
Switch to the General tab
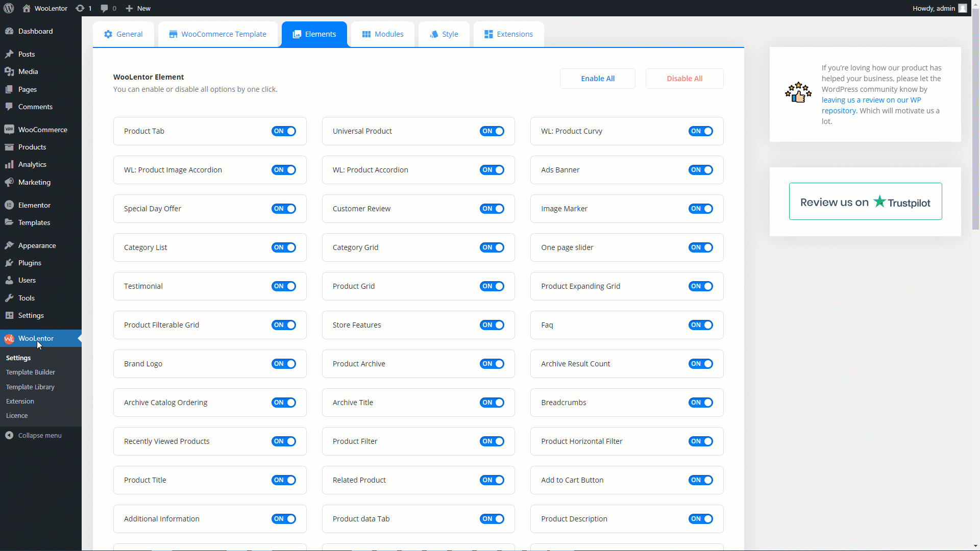coord(123,34)
